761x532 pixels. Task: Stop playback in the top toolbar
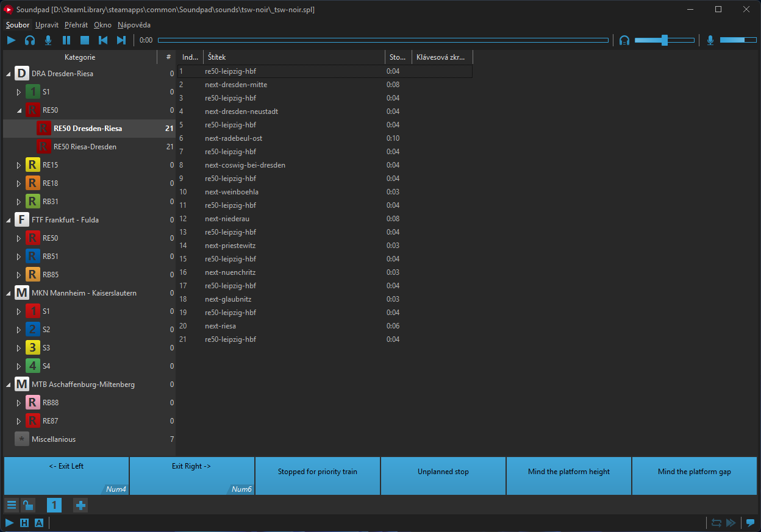pyautogui.click(x=85, y=40)
